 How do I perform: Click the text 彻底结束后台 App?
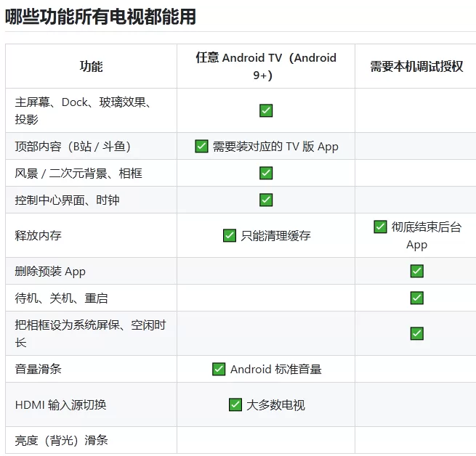tap(426, 236)
